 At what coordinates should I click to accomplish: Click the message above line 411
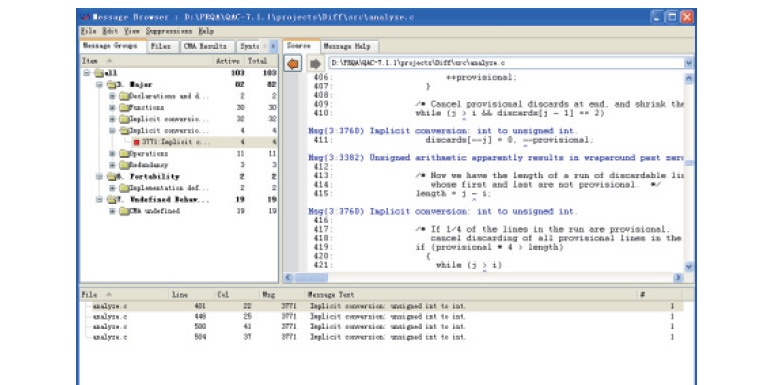coord(442,131)
